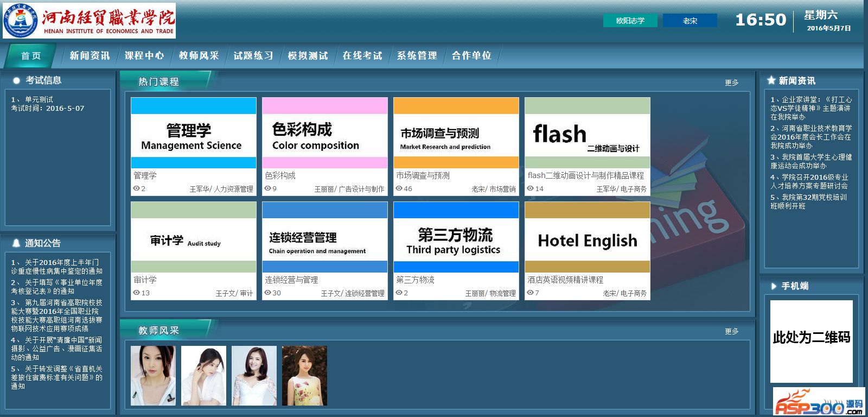The height and width of the screenshot is (417, 868).
Task: Open the 连锁经营管理 course thumbnail
Action: 325,237
